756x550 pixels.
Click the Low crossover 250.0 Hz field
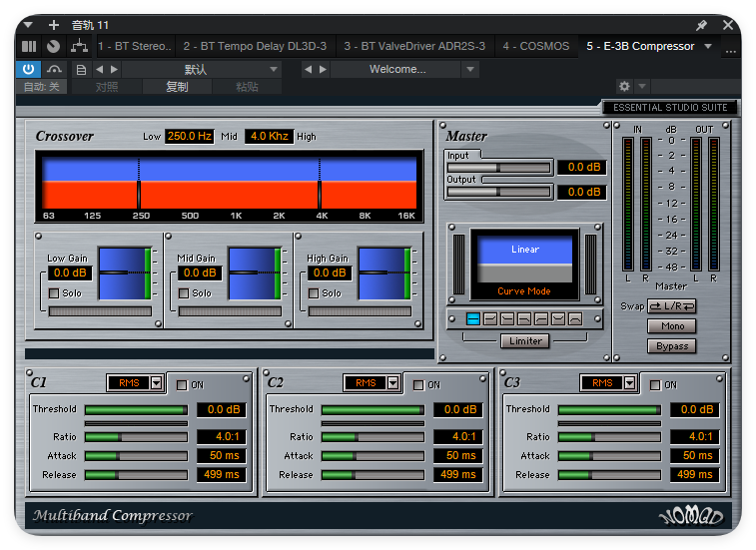point(190,137)
